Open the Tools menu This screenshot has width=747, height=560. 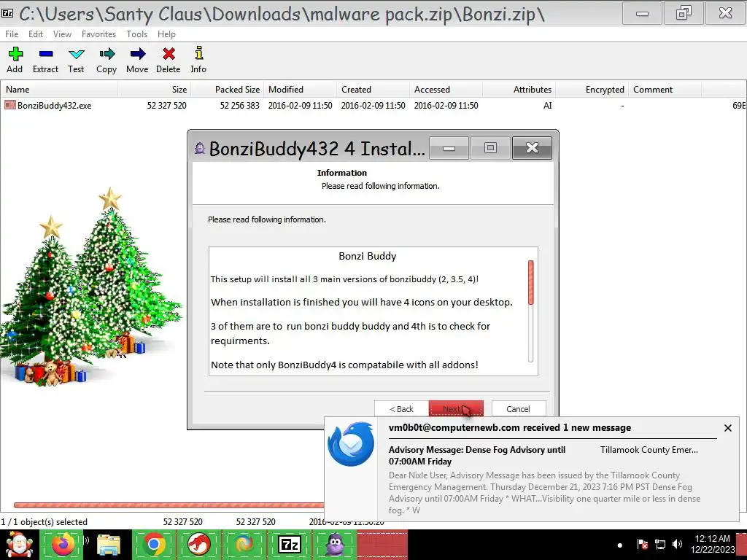[x=136, y=34]
